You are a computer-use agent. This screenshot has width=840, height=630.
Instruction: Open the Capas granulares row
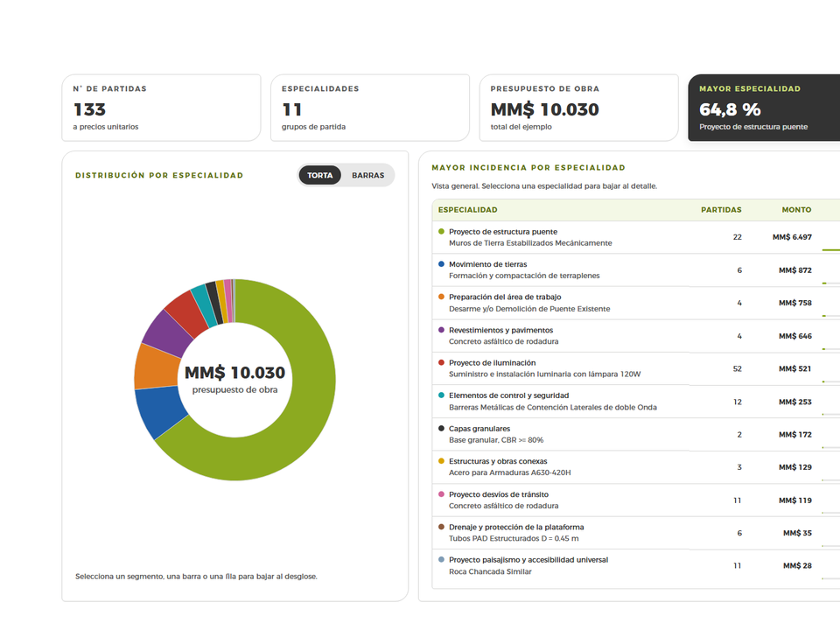pos(636,435)
